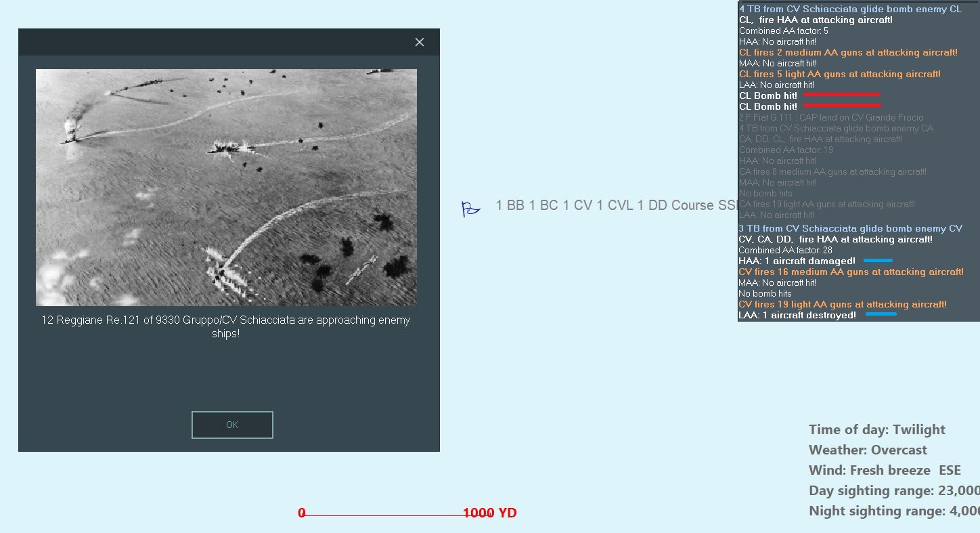Select 'LAA: 1 aircraft destroyed!' log entry
This screenshot has height=533, width=980.
click(797, 315)
